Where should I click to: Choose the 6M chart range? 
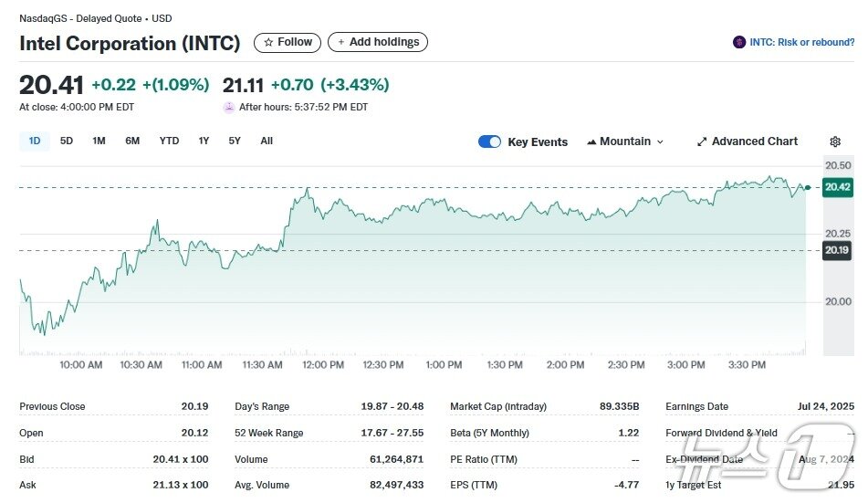click(x=132, y=141)
